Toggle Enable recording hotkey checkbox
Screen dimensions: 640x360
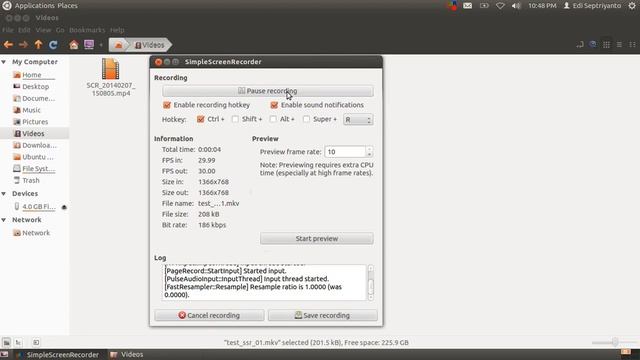[x=167, y=105]
